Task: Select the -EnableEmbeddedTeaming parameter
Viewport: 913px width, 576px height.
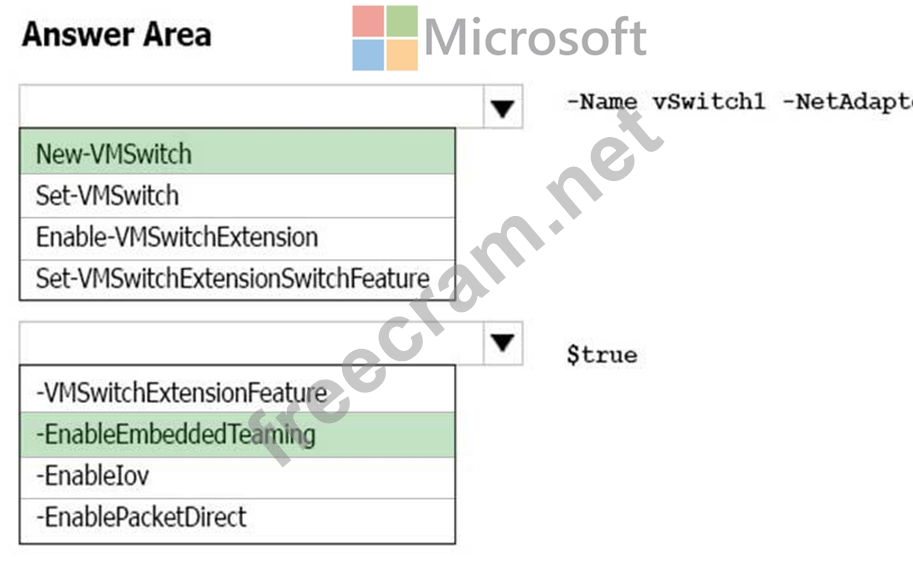Action: [x=238, y=434]
